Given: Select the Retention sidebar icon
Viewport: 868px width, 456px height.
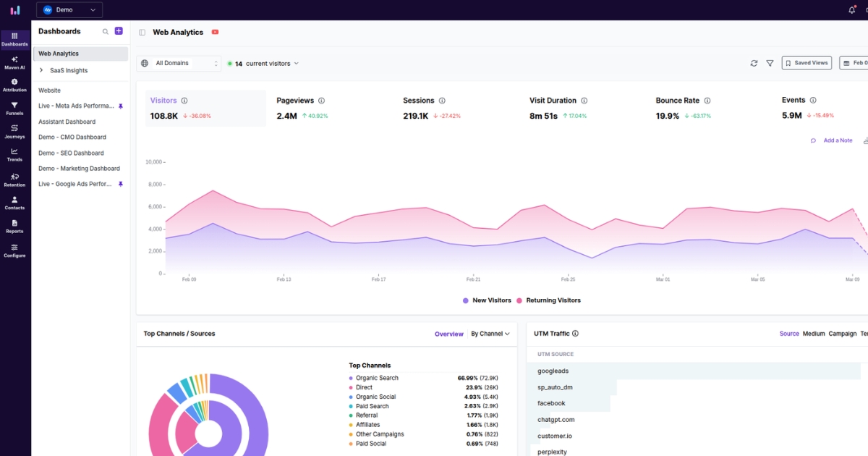Looking at the screenshot, I should tap(14, 180).
